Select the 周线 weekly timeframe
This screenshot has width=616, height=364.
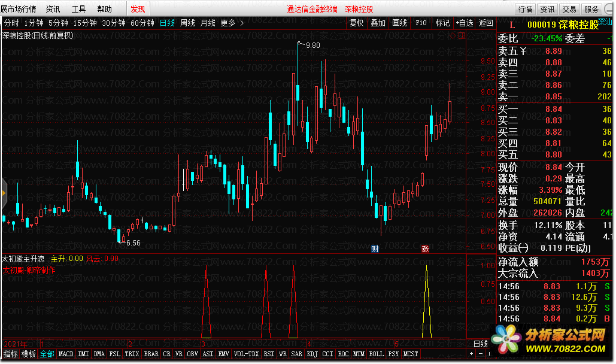click(187, 23)
